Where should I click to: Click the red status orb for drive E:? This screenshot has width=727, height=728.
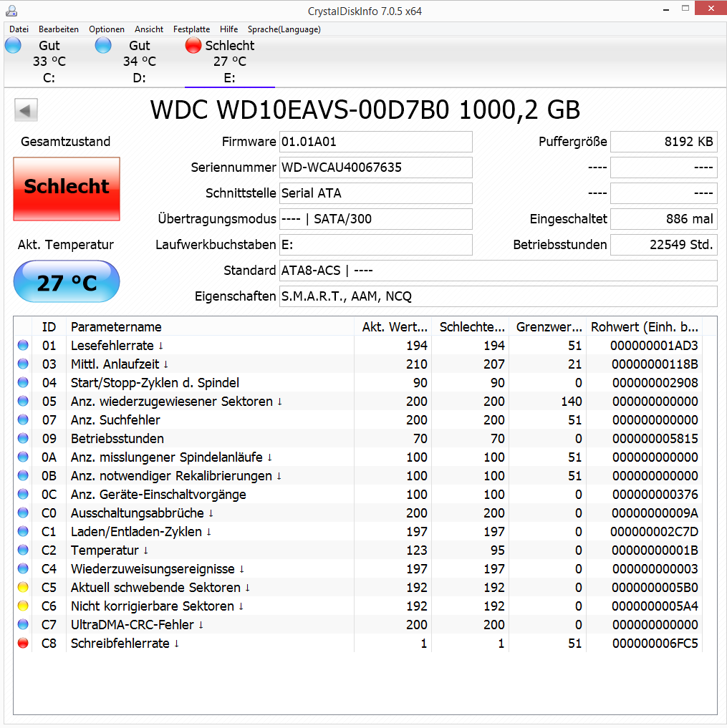coord(193,46)
